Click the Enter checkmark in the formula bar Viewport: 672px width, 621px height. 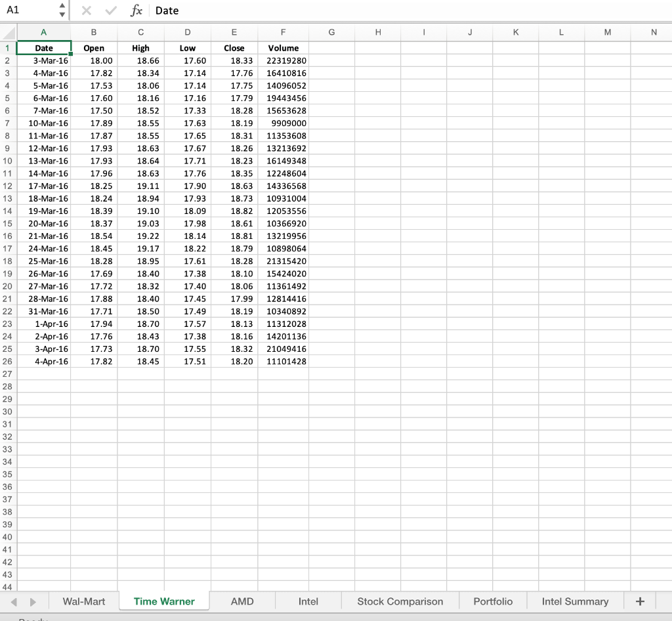pyautogui.click(x=110, y=10)
